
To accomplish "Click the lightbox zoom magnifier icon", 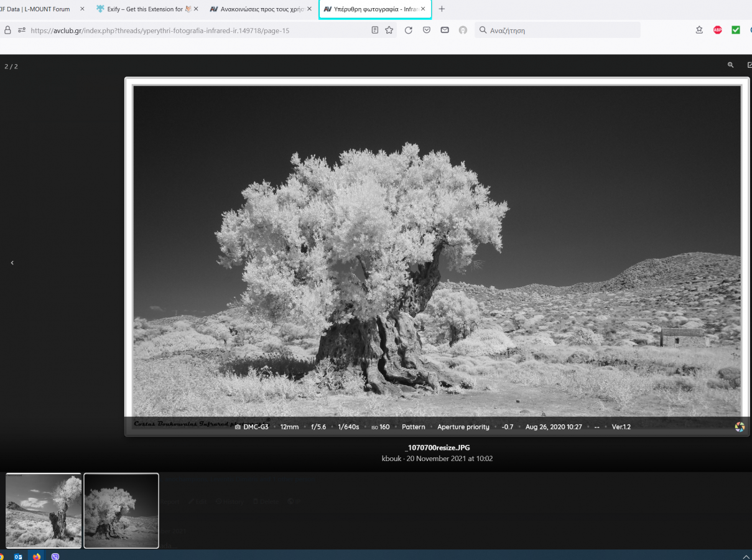I will 730,65.
